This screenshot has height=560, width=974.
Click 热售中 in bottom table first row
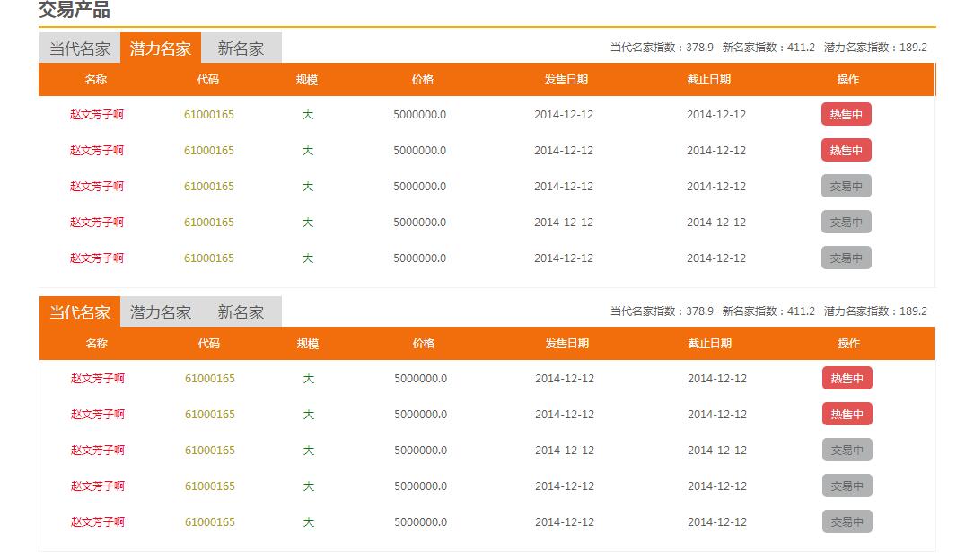pyautogui.click(x=846, y=378)
